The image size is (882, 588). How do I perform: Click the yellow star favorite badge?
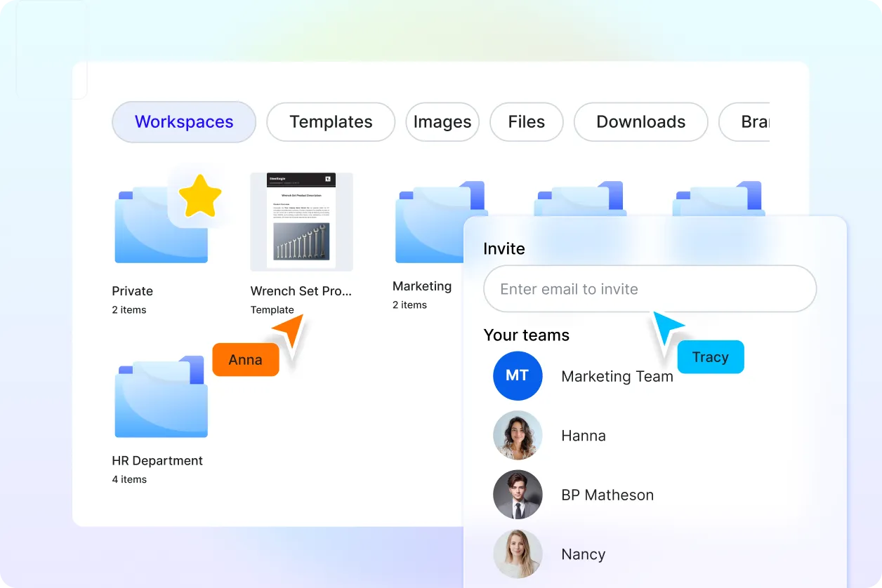(x=199, y=196)
